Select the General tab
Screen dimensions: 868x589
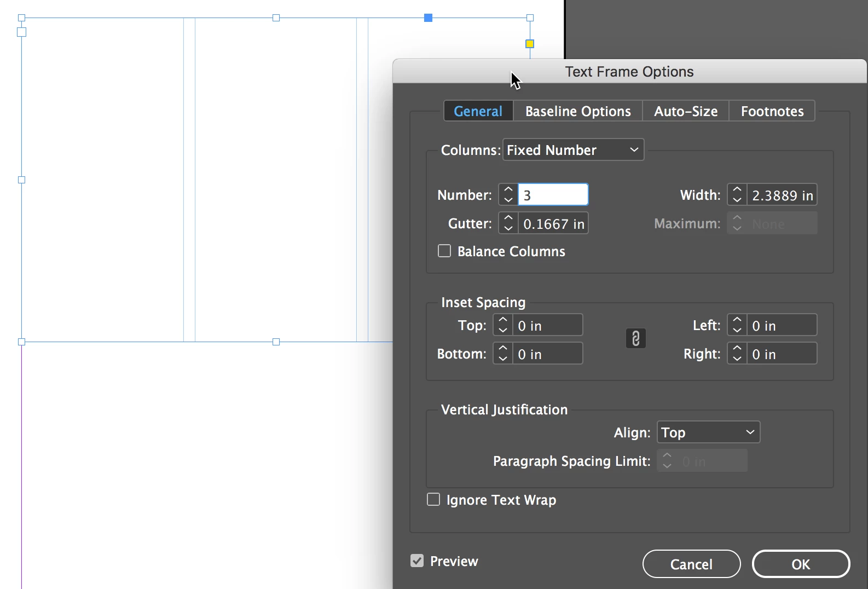click(x=478, y=111)
